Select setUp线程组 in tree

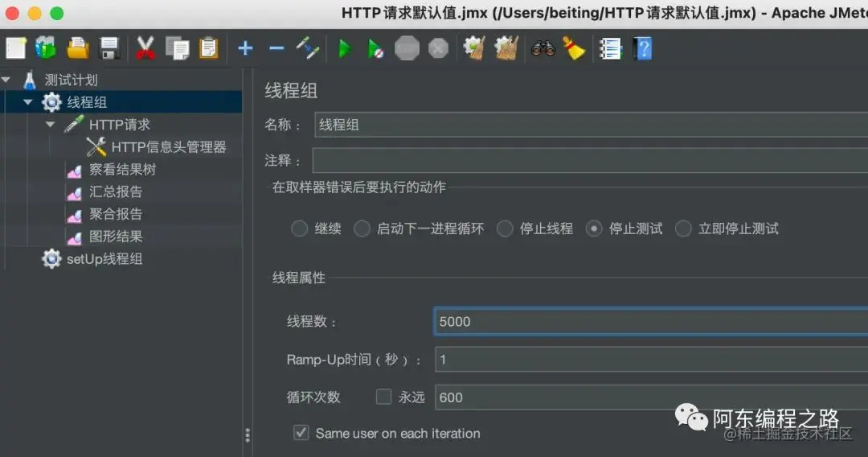pos(104,259)
